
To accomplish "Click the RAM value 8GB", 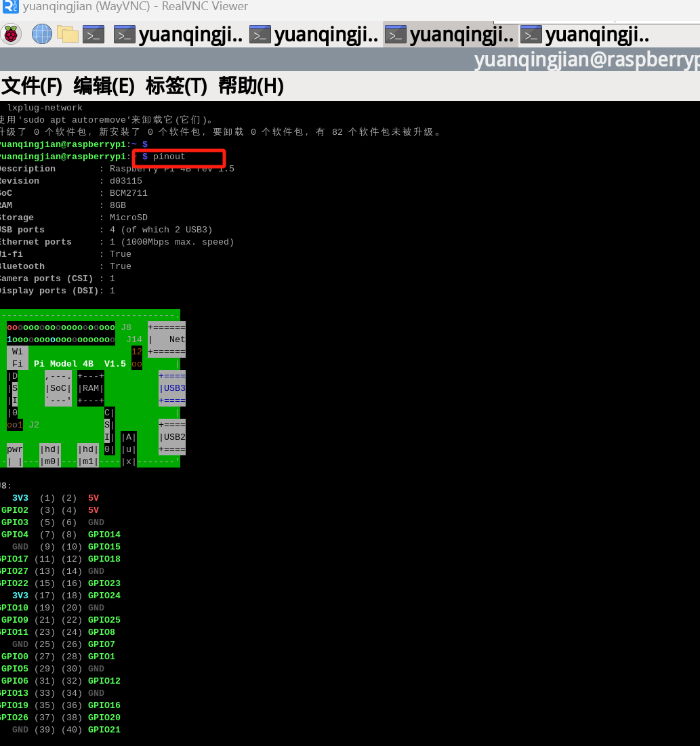I will (x=117, y=205).
